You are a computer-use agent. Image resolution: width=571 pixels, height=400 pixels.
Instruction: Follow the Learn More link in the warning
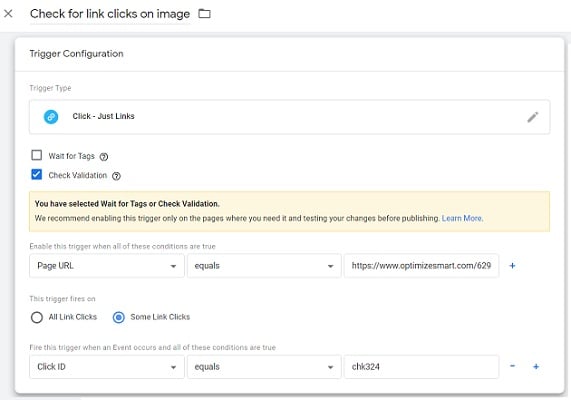click(x=462, y=218)
